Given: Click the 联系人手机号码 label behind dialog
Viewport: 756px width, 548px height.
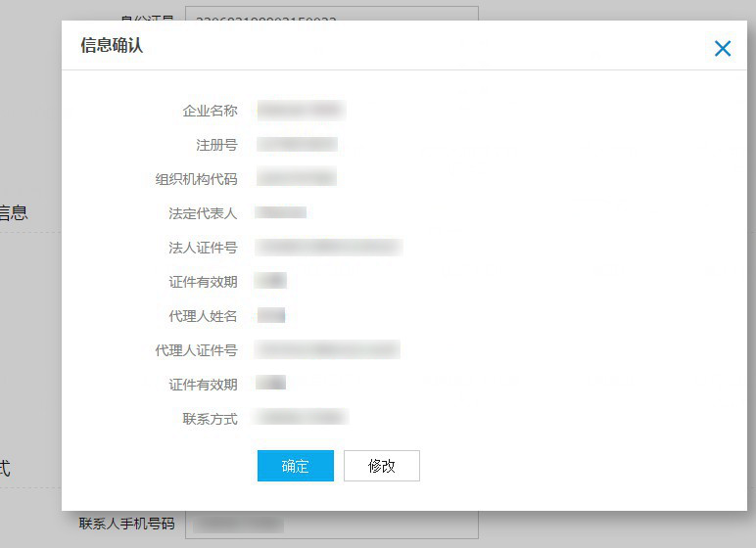Looking at the screenshot, I should 126,524.
